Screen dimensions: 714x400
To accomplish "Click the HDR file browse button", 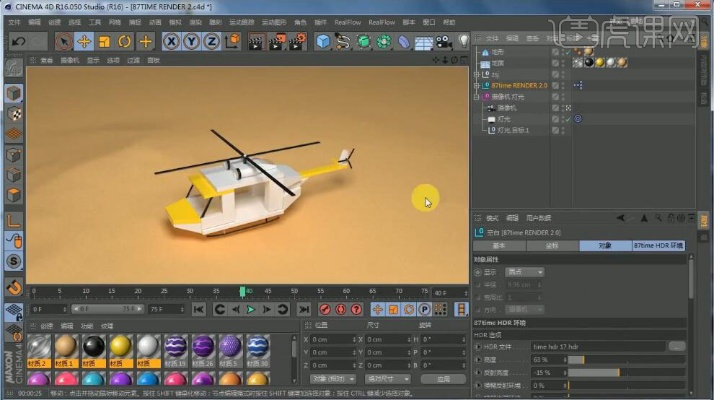I will tap(677, 345).
